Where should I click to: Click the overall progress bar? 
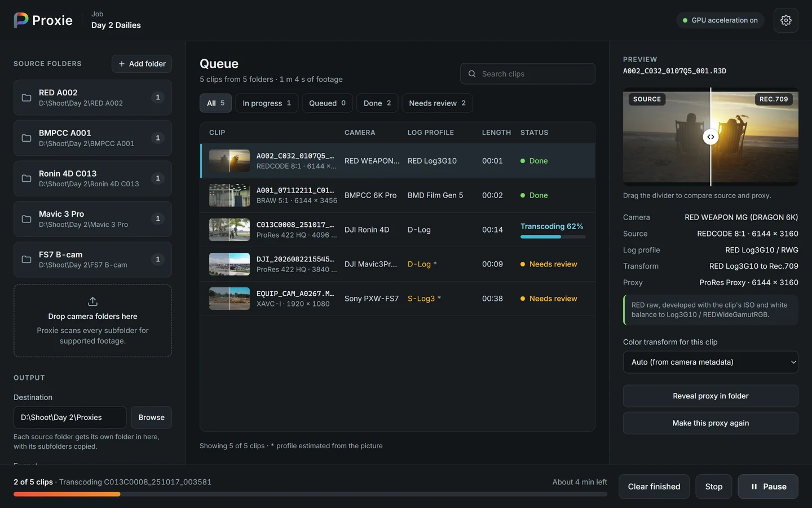pyautogui.click(x=310, y=494)
